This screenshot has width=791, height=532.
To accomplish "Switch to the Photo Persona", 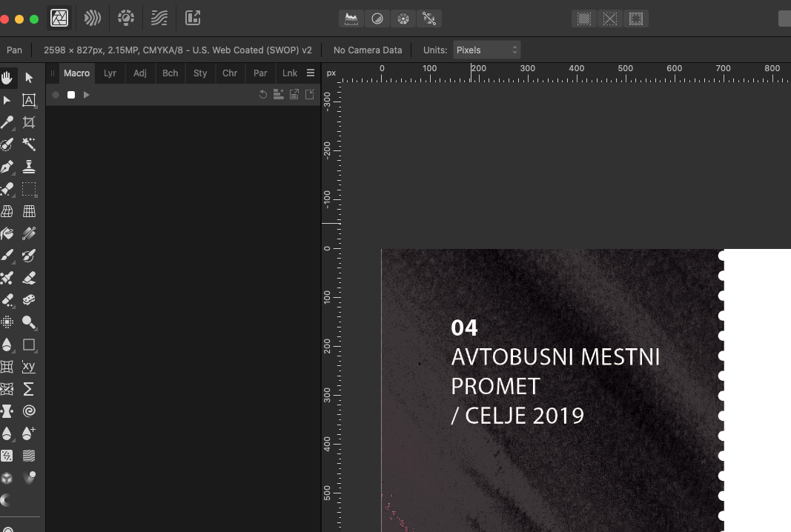I will pos(59,19).
